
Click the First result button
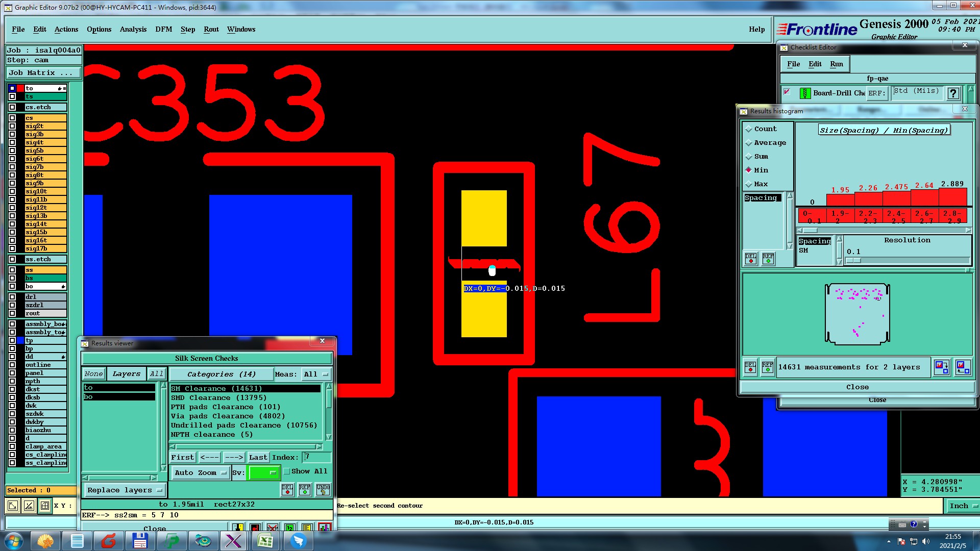(182, 457)
